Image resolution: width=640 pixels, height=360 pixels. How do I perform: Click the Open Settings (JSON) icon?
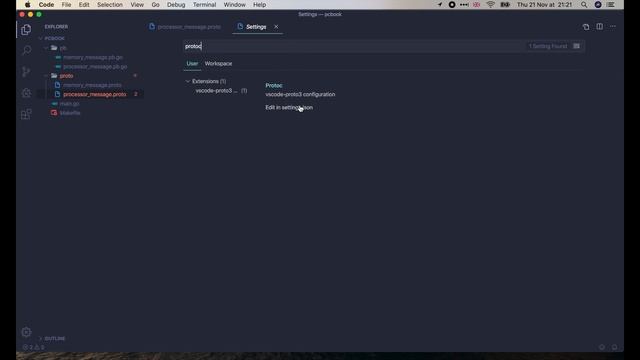pos(586,27)
